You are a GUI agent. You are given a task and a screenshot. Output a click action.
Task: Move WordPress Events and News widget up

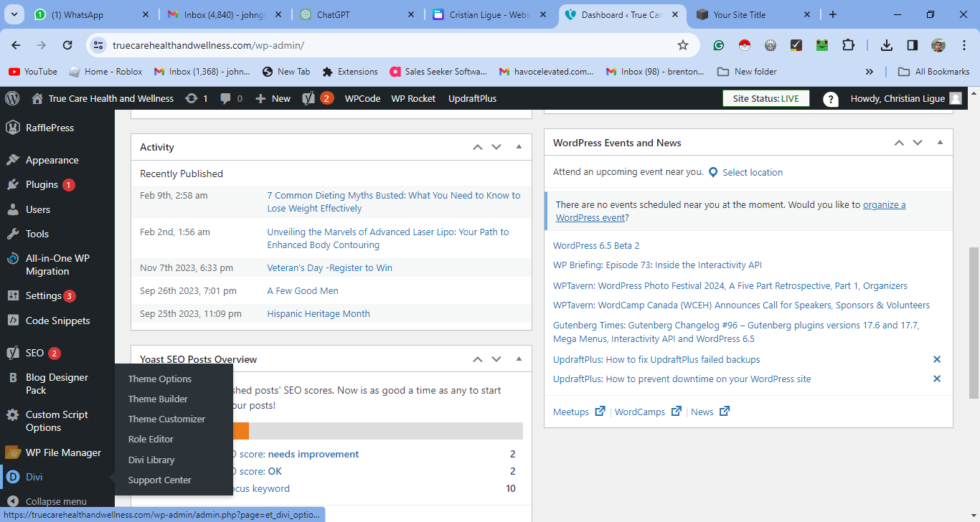click(899, 143)
